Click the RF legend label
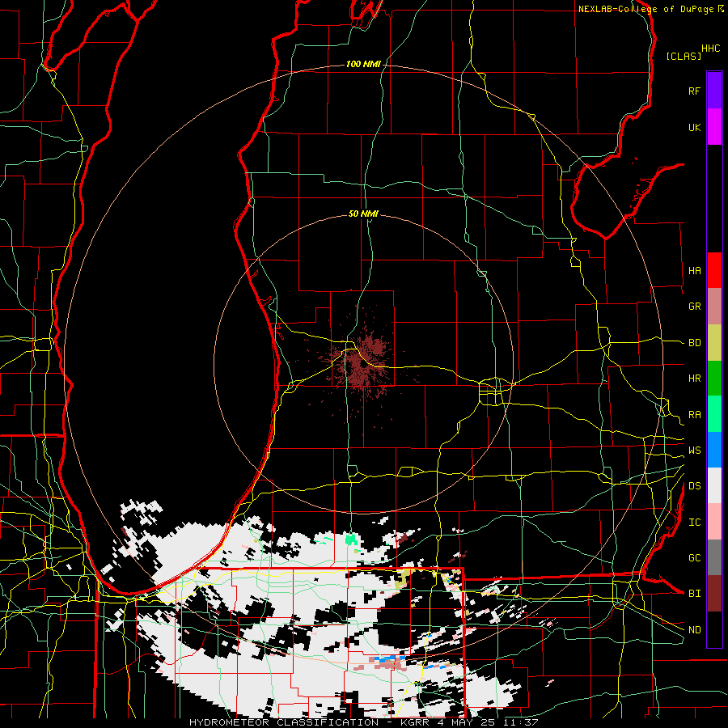This screenshot has height=728, width=728. [x=695, y=91]
